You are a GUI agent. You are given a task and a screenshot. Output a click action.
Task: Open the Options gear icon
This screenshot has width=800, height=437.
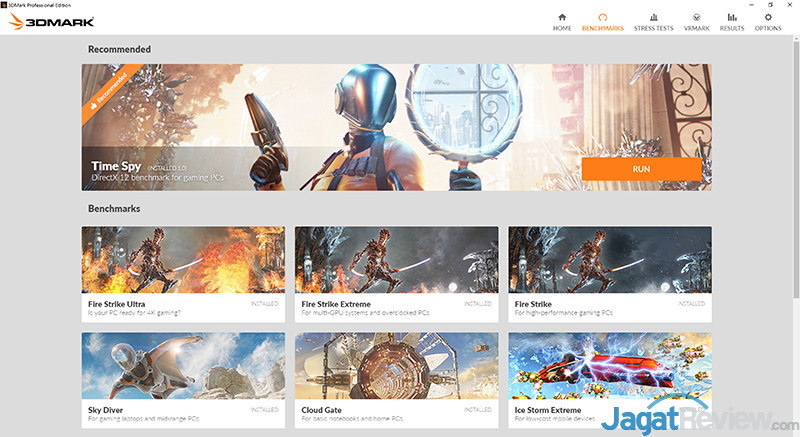(768, 17)
